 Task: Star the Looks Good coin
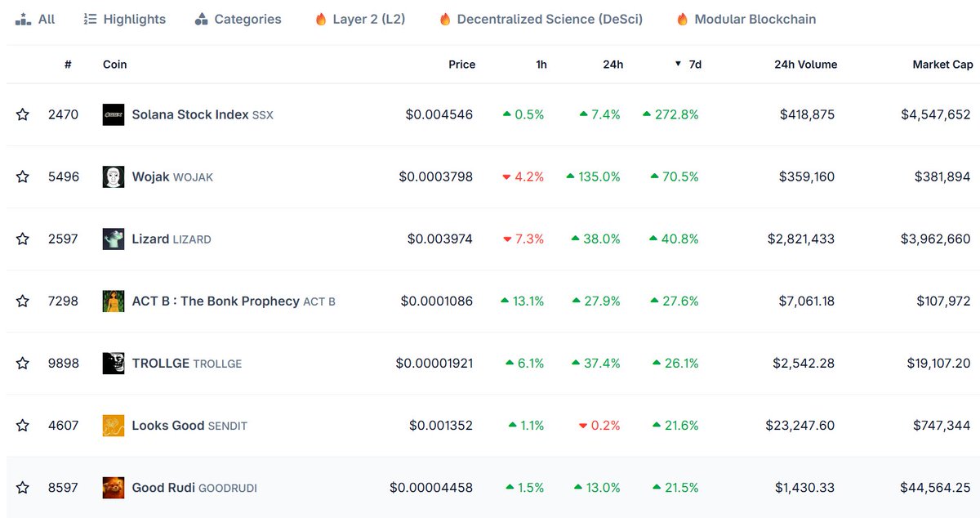[23, 425]
